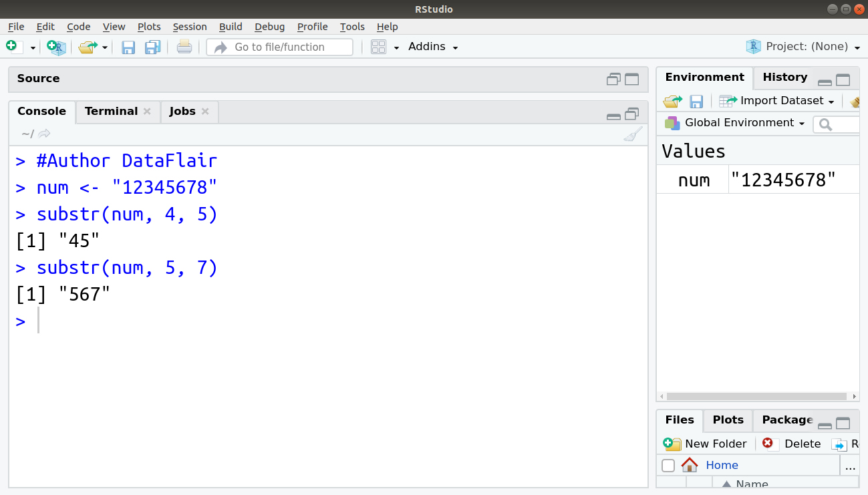Viewport: 868px width, 495px height.
Task: Click the New Folder button
Action: [705, 444]
